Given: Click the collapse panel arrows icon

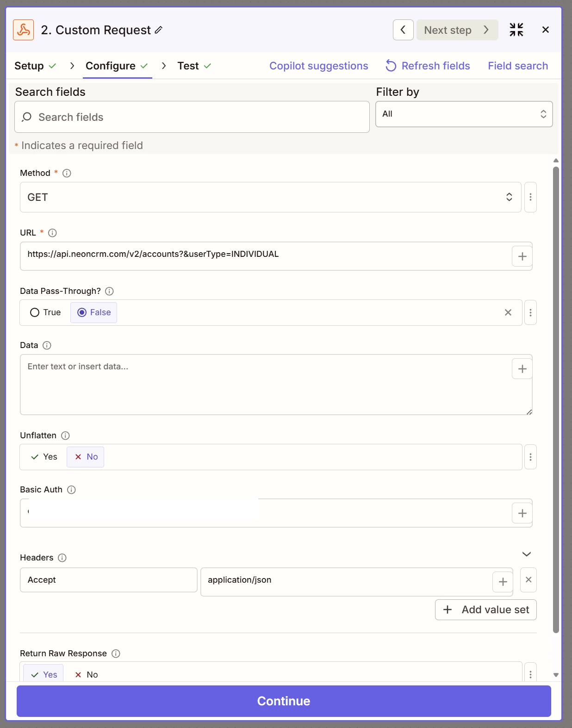Looking at the screenshot, I should 516,30.
